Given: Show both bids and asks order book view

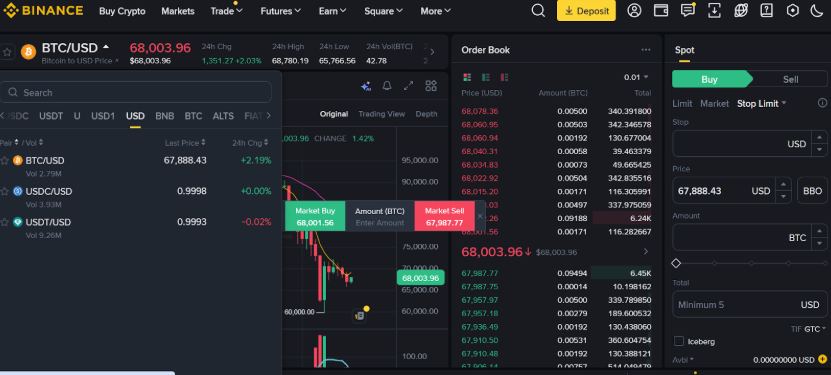Looking at the screenshot, I should click(x=467, y=77).
